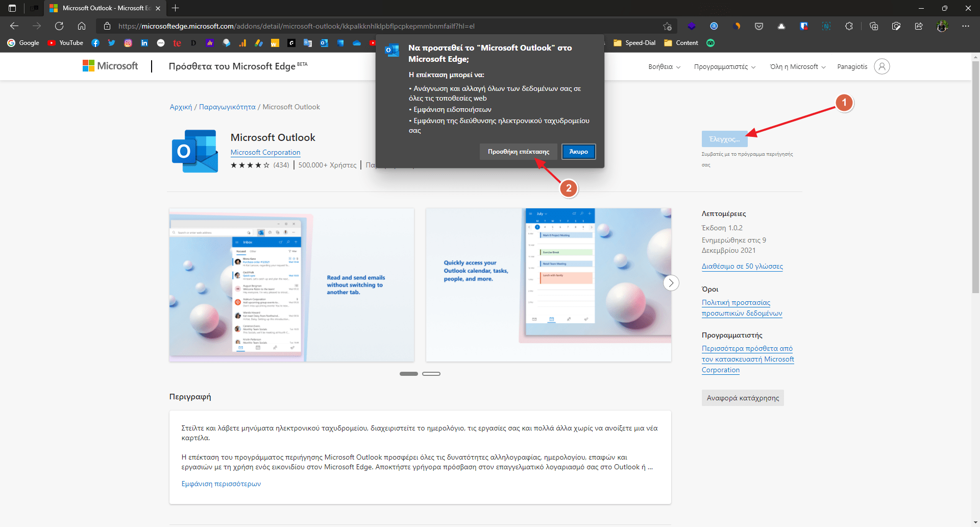The width and height of the screenshot is (980, 527).
Task: Open the Extensions puzzle-piece menu
Action: click(x=849, y=26)
